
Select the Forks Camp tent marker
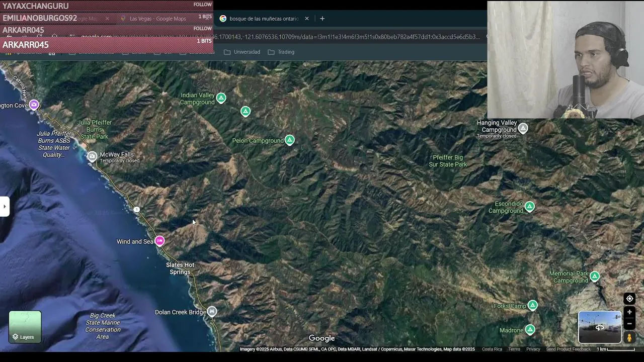533,305
